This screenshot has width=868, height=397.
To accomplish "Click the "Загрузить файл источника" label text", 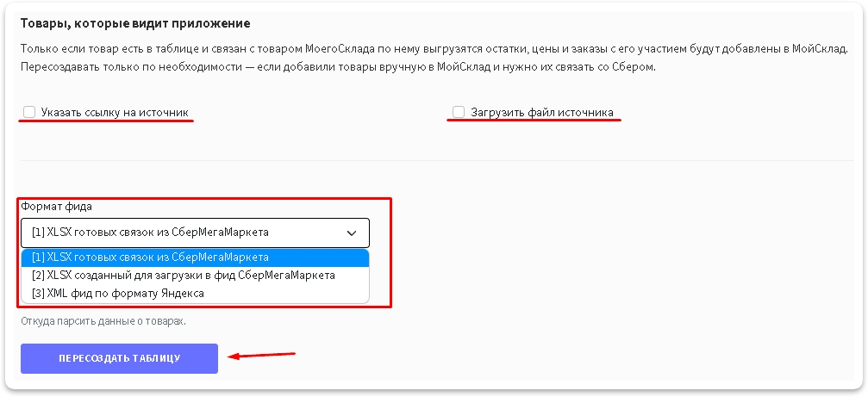I will [x=542, y=113].
